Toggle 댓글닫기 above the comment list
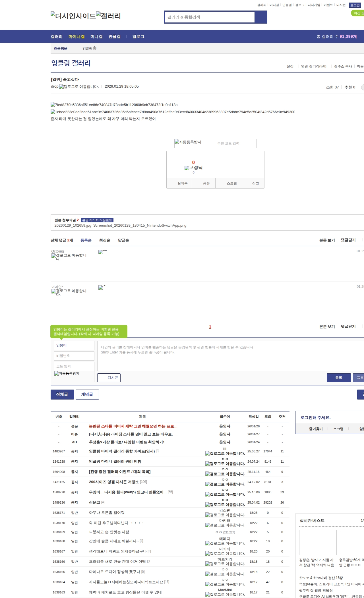Screen dimensions: 364x598 click(348, 240)
